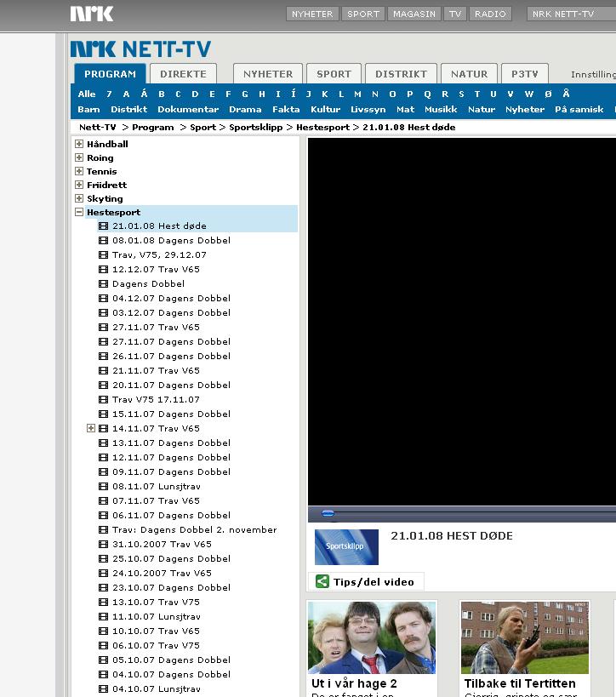The height and width of the screenshot is (697, 616).
Task: Filter programs by Alle
Action: point(87,94)
